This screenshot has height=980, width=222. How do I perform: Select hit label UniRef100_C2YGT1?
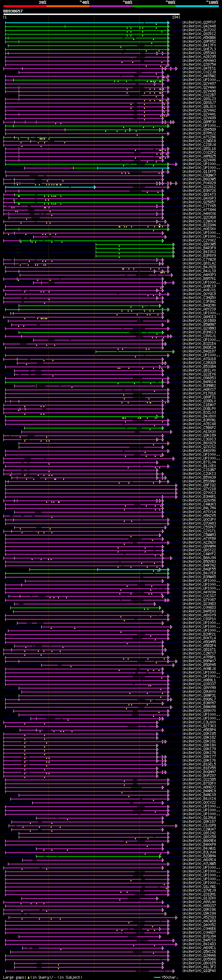click(199, 531)
